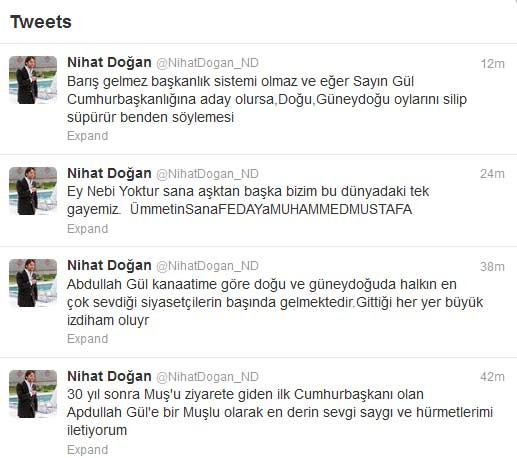Open the 38m timestamp permalink

(x=492, y=267)
